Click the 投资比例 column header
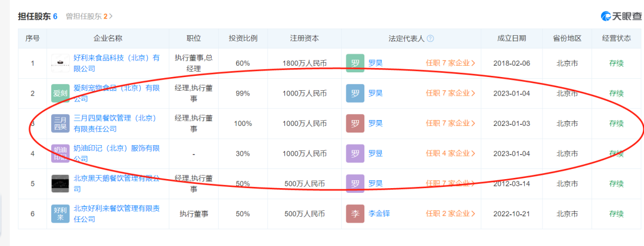The image size is (644, 246). pyautogui.click(x=243, y=39)
